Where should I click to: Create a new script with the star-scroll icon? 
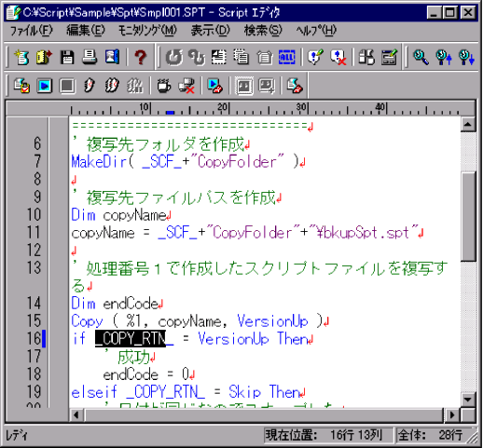(21, 57)
